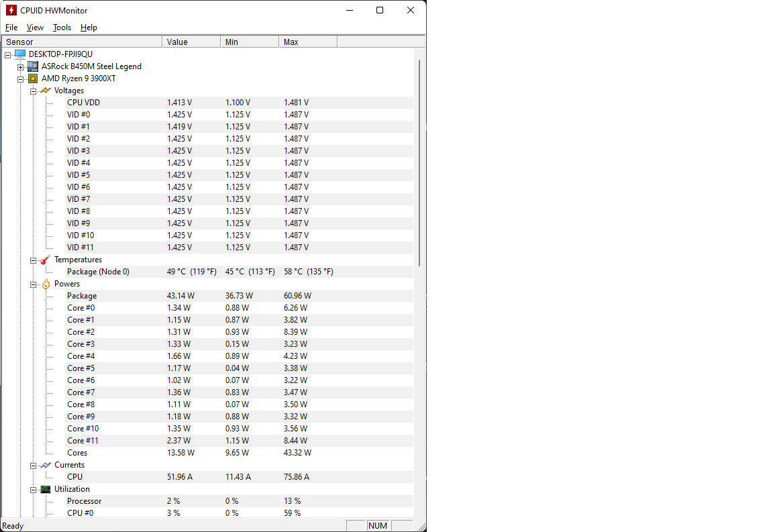Screen dimensions: 773x532
Task: Click the 8.44 W Core #11 max value
Action: [295, 441]
